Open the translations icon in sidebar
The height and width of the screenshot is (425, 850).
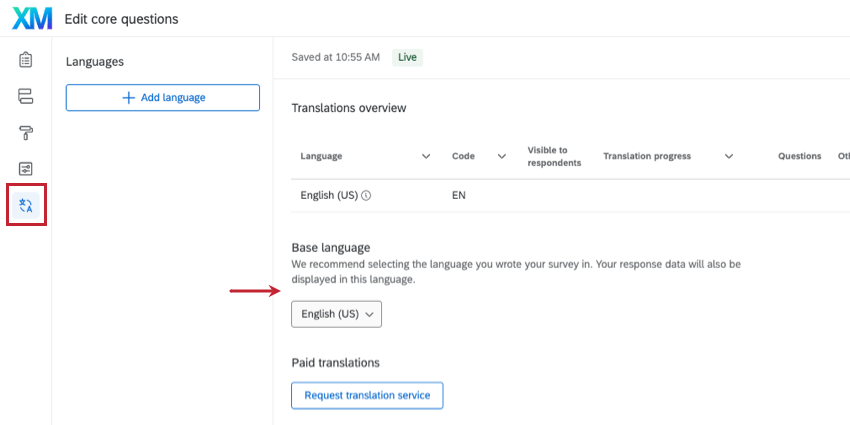coord(26,206)
